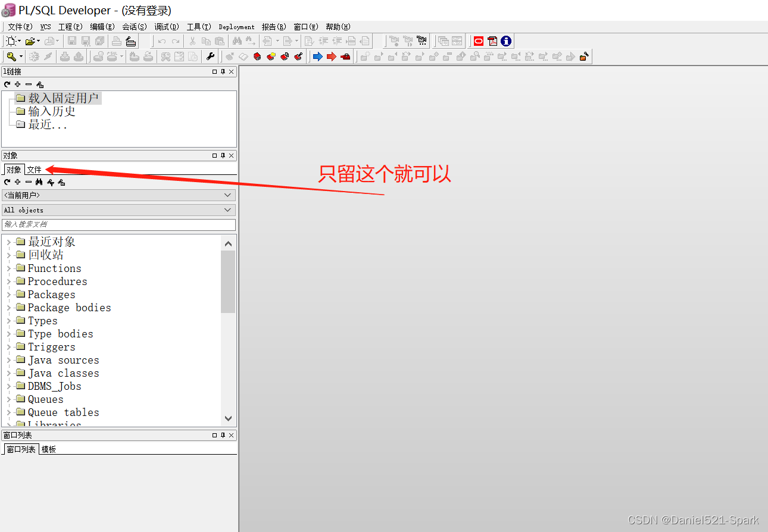Float the 对象 panel with square icon

pos(215,155)
